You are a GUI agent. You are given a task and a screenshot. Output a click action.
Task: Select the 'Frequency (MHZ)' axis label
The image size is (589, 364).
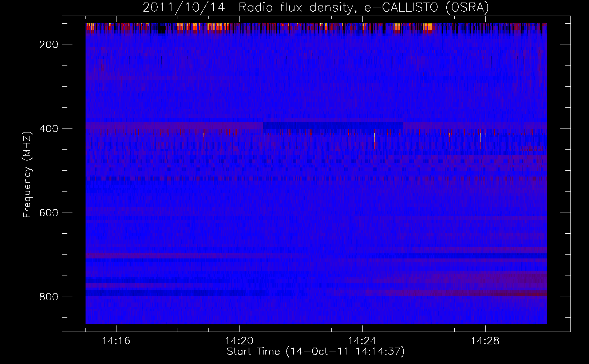[x=27, y=174]
